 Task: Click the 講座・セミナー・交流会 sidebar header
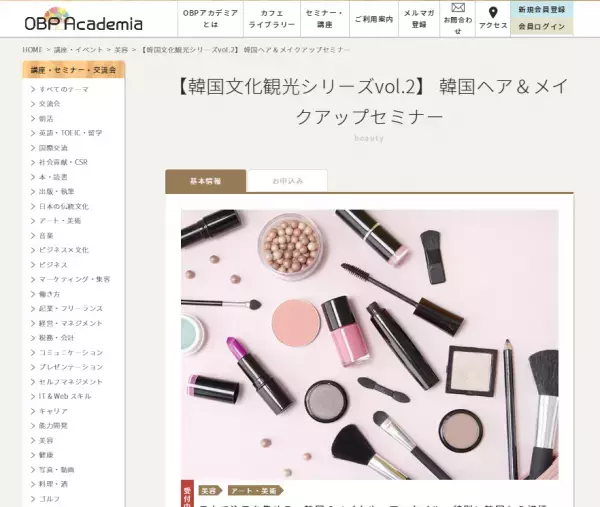click(73, 70)
